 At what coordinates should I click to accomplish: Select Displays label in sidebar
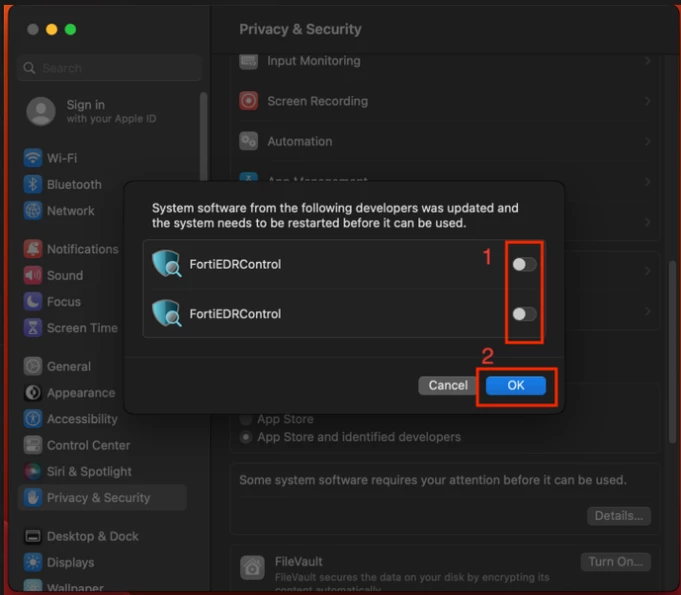[x=70, y=563]
